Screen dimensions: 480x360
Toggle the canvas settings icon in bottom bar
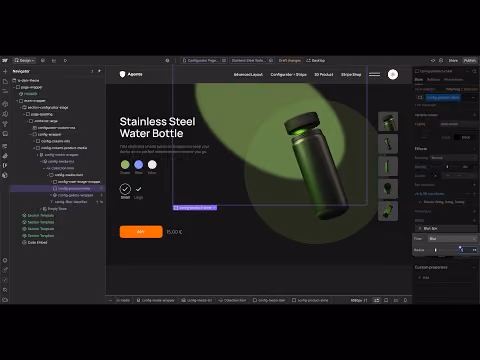[x=376, y=300]
